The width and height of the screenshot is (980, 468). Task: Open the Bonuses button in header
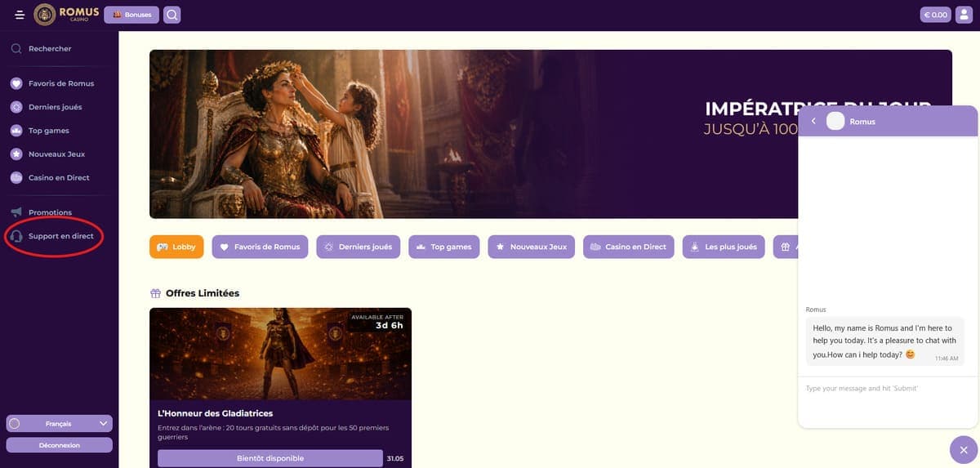point(131,15)
